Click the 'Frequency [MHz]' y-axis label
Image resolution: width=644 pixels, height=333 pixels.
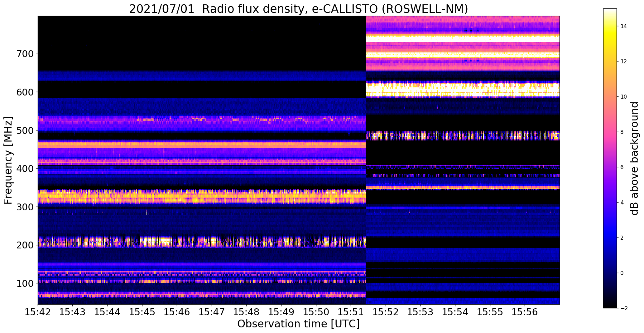pyautogui.click(x=8, y=160)
